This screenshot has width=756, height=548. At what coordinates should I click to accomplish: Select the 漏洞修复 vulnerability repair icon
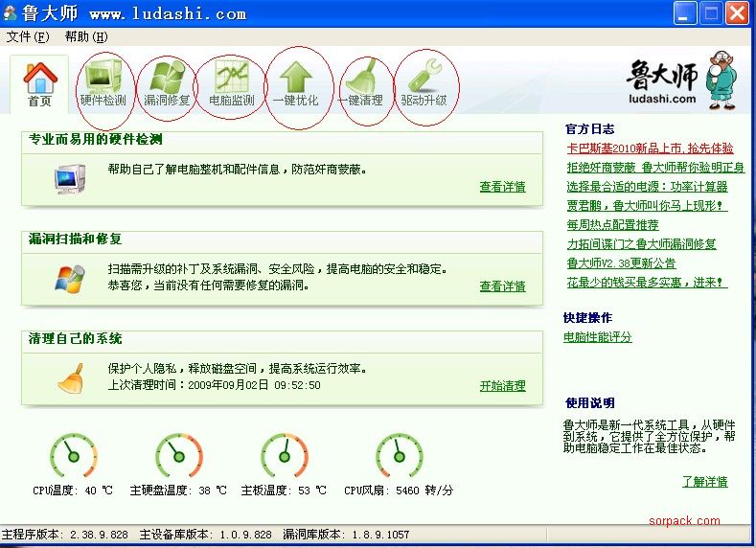pos(167,82)
